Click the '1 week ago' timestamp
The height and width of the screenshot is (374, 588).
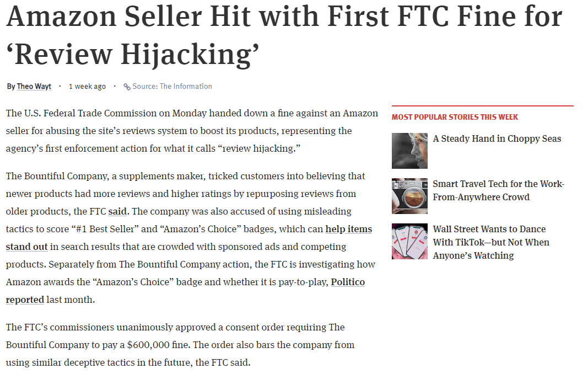(87, 87)
